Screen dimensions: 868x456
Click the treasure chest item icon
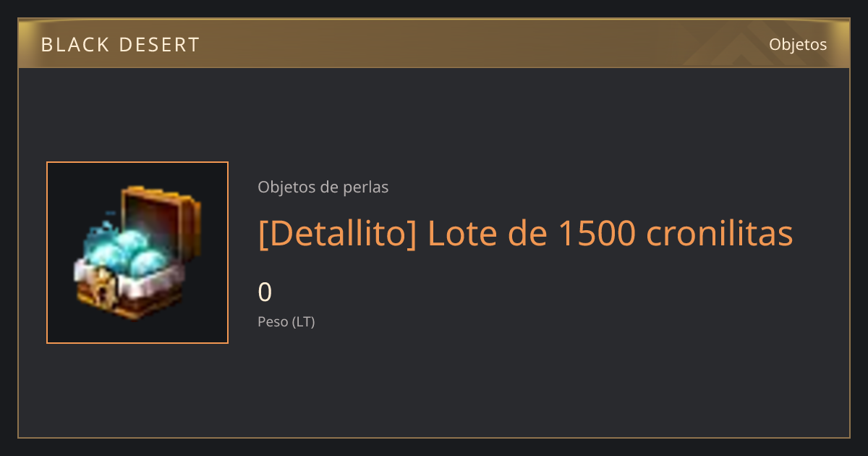137,253
